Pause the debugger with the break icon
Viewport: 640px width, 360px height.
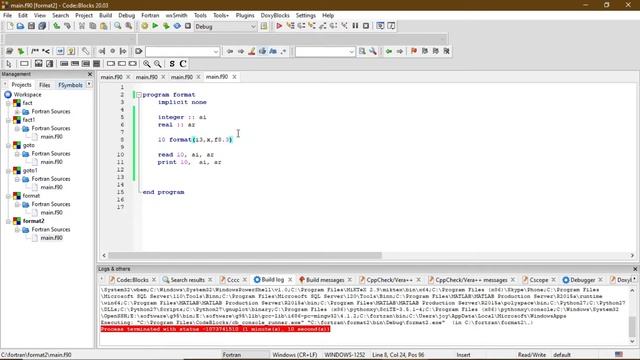pyautogui.click(x=355, y=26)
